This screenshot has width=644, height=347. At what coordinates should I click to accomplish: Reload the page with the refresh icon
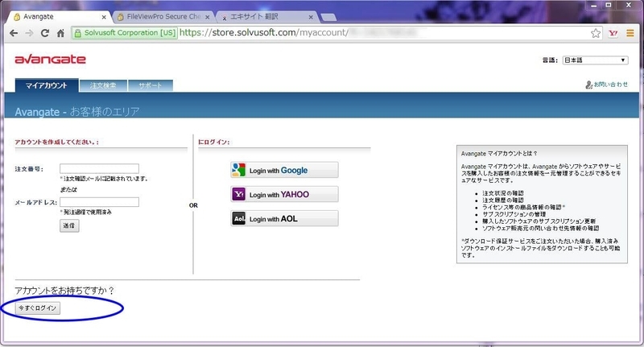click(45, 33)
